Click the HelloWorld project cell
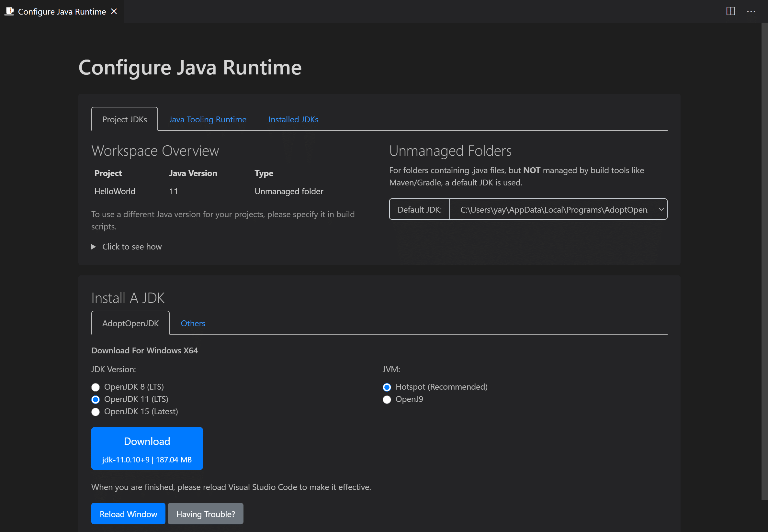This screenshot has height=532, width=768. pyautogui.click(x=115, y=191)
